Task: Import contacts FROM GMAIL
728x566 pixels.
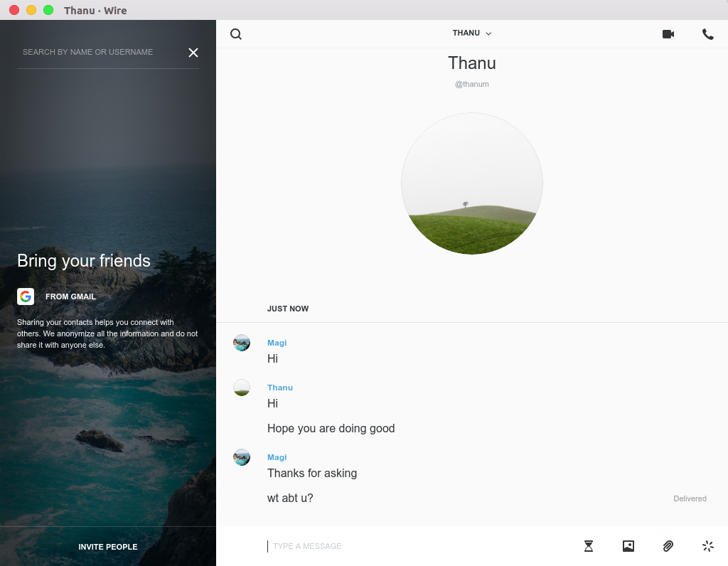Action: point(70,297)
